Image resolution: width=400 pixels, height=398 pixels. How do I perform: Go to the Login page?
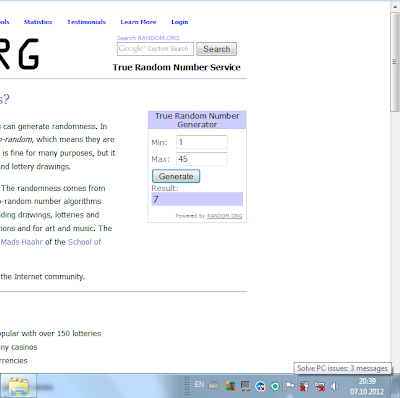coord(180,22)
